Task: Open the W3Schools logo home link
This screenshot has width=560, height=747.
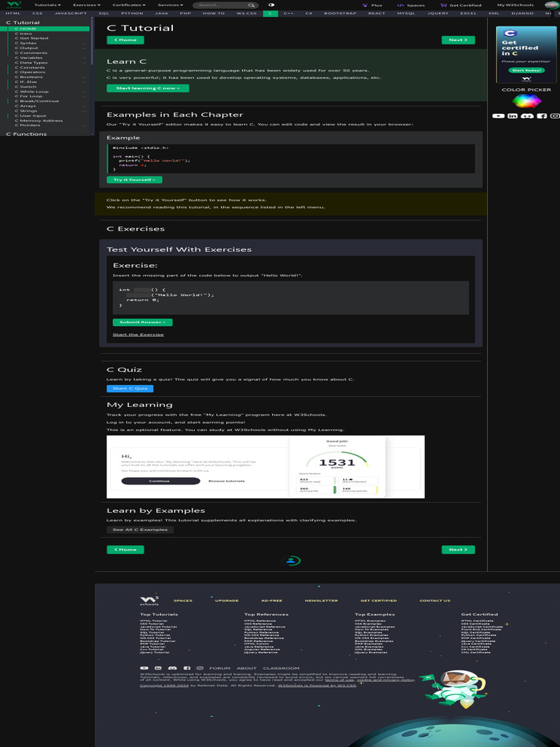Action: [x=14, y=5]
